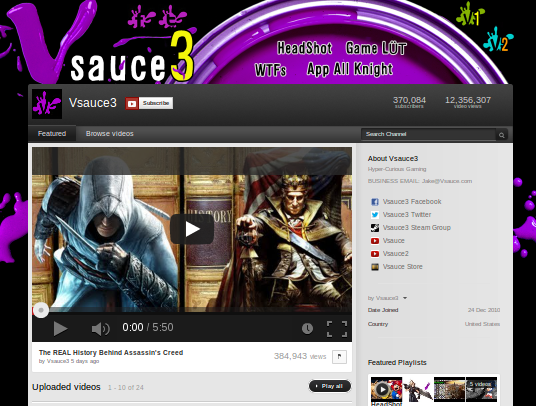Click the red YouTube subscribe icon
Viewport: 536px width, 406px height.
132,103
